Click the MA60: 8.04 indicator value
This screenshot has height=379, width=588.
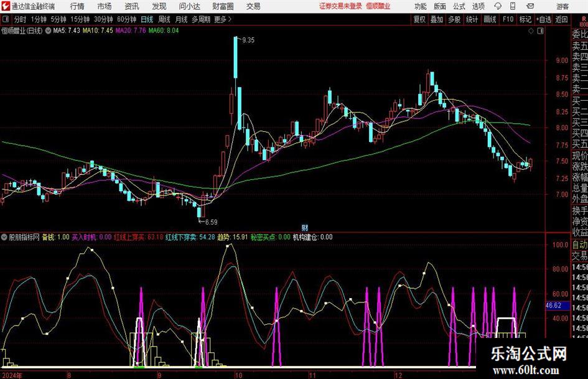[164, 30]
